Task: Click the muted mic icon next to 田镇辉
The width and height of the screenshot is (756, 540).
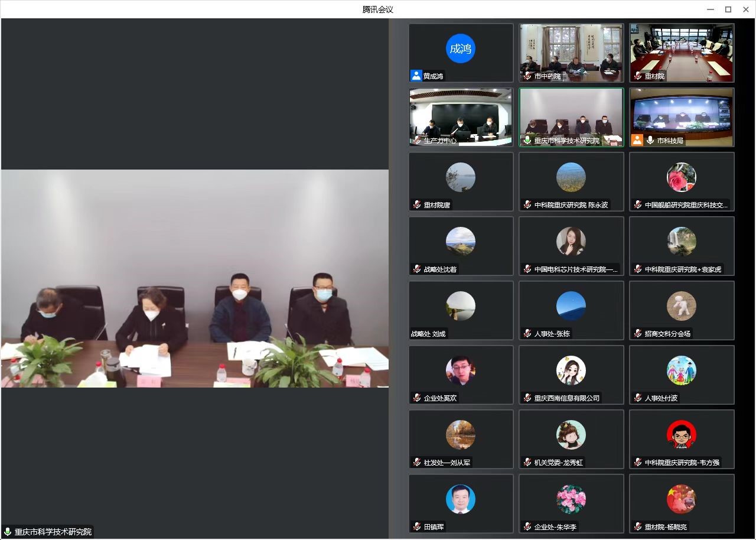Action: pyautogui.click(x=416, y=526)
